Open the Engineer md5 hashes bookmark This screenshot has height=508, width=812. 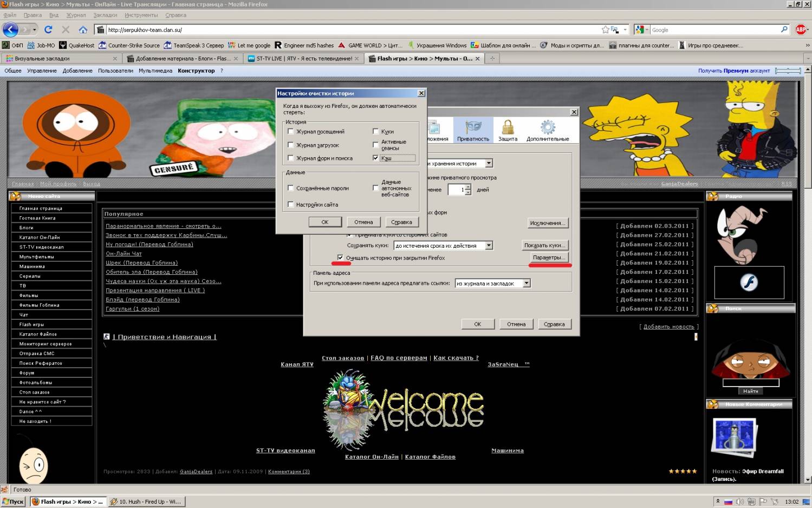304,45
